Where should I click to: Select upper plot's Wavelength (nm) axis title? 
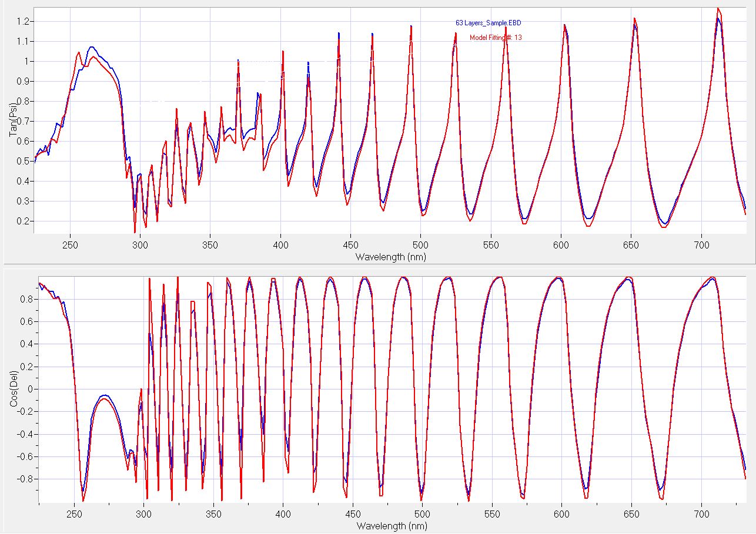pos(390,257)
